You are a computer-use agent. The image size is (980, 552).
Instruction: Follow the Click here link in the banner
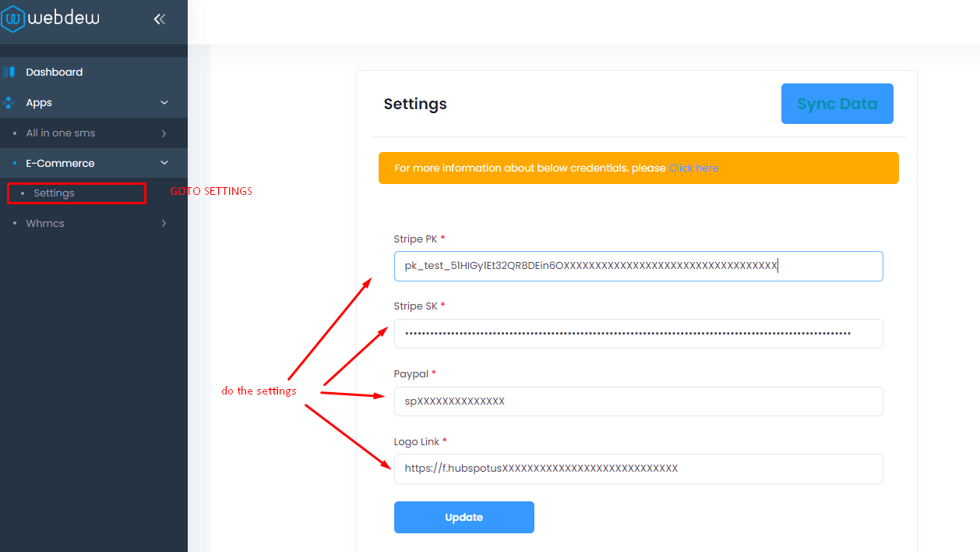693,168
